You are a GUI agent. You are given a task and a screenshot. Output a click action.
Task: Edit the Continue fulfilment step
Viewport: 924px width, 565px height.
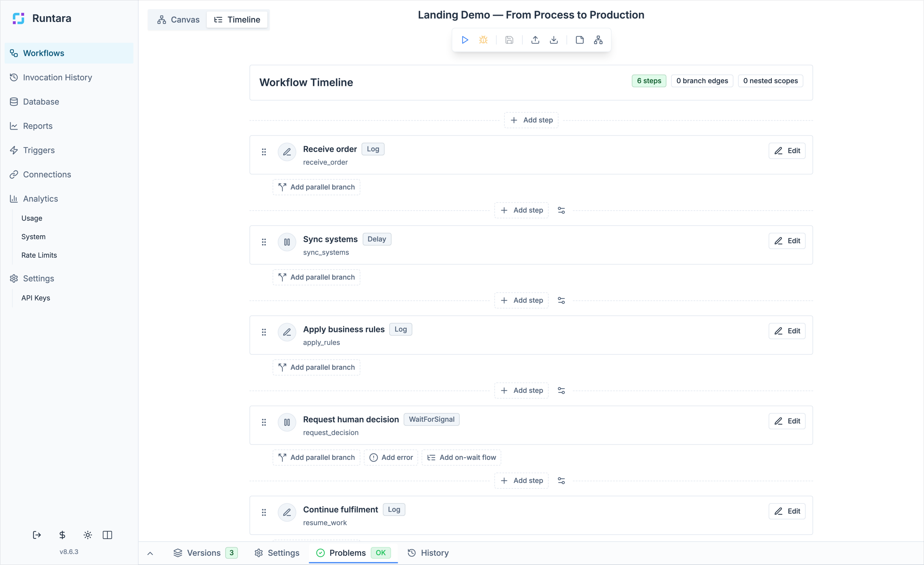pos(787,511)
